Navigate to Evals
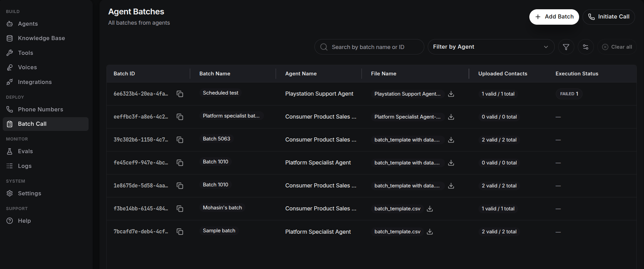 (x=46, y=151)
